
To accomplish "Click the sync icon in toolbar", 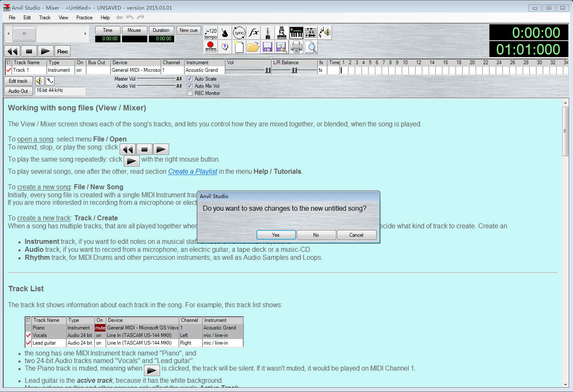I will pos(239,33).
